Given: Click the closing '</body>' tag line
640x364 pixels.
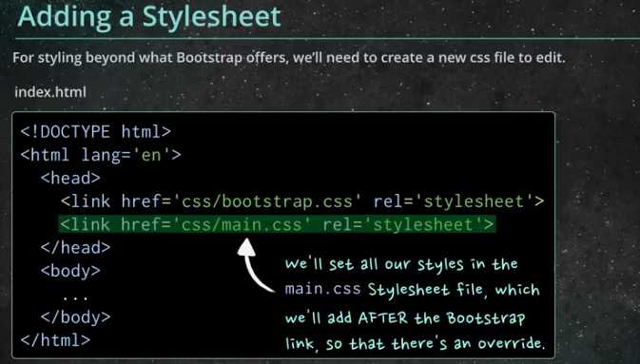Looking at the screenshot, I should (75, 317).
